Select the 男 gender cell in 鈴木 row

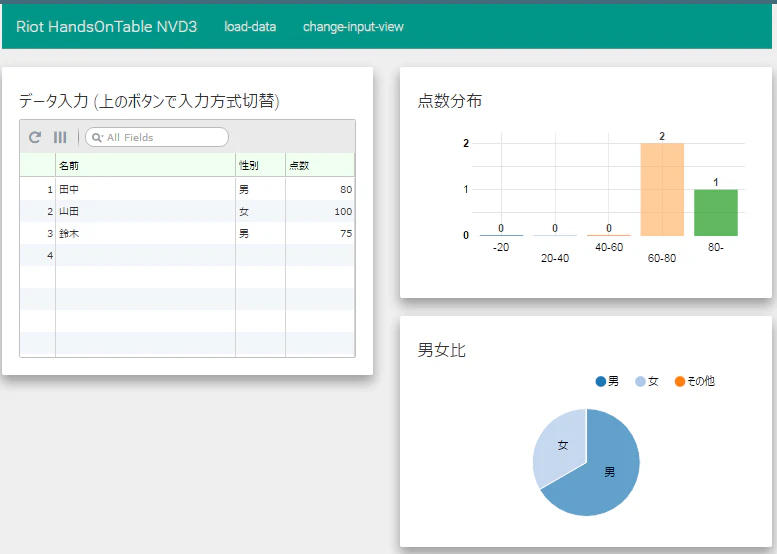pyautogui.click(x=261, y=233)
